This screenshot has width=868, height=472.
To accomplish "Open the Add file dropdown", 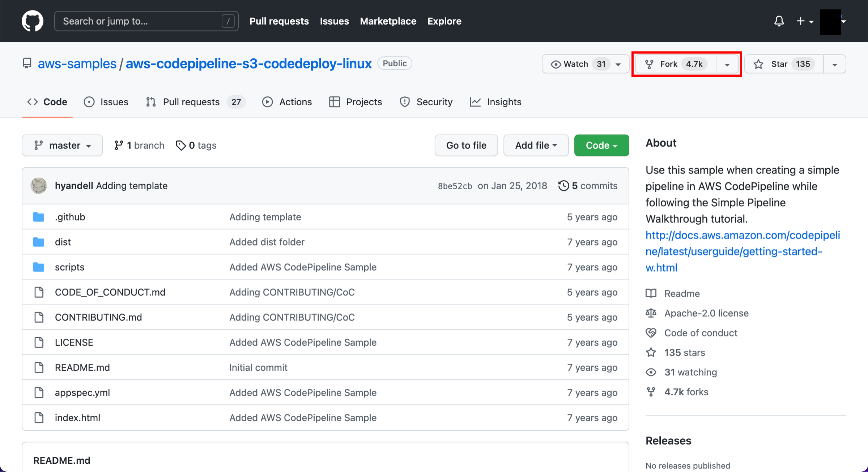I will (536, 146).
